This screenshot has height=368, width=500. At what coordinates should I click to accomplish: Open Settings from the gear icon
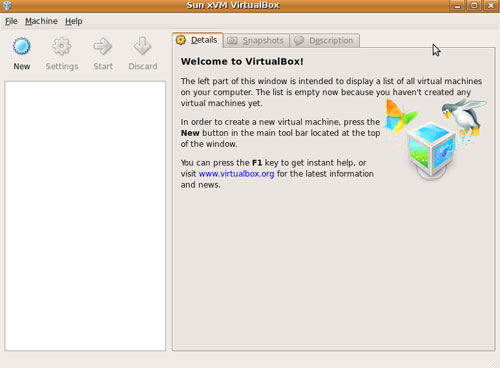pyautogui.click(x=62, y=46)
